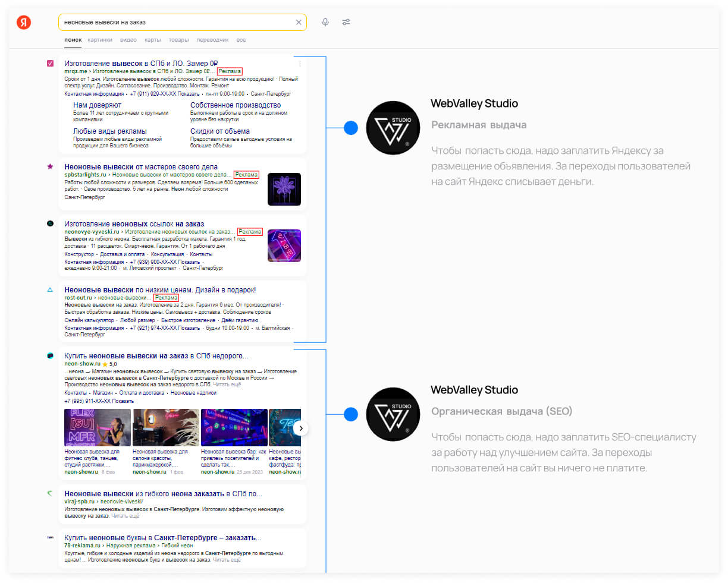Clear the search query using the X icon

click(x=299, y=22)
